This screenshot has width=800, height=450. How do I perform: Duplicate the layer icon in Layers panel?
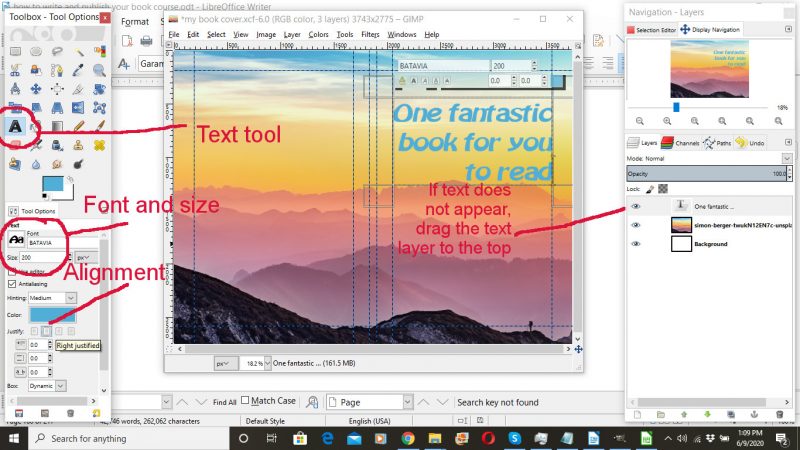click(732, 413)
